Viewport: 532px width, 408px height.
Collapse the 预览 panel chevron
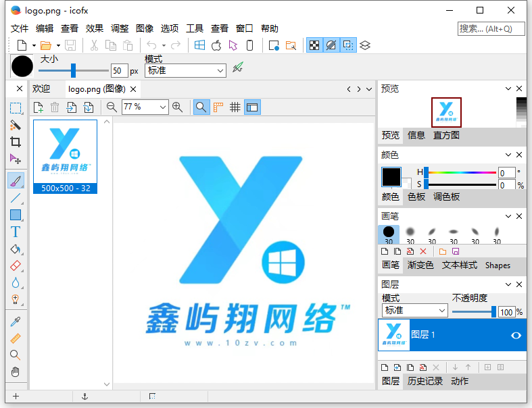point(508,88)
